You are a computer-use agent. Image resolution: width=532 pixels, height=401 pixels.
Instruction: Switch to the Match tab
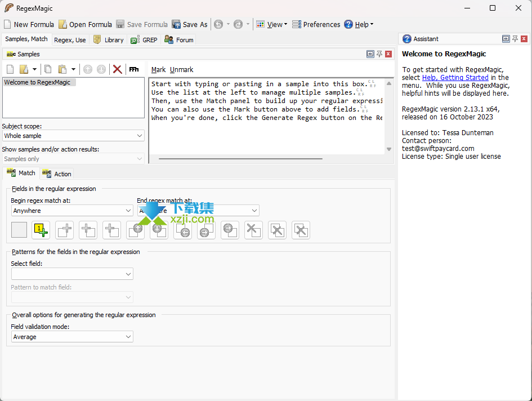click(x=21, y=173)
